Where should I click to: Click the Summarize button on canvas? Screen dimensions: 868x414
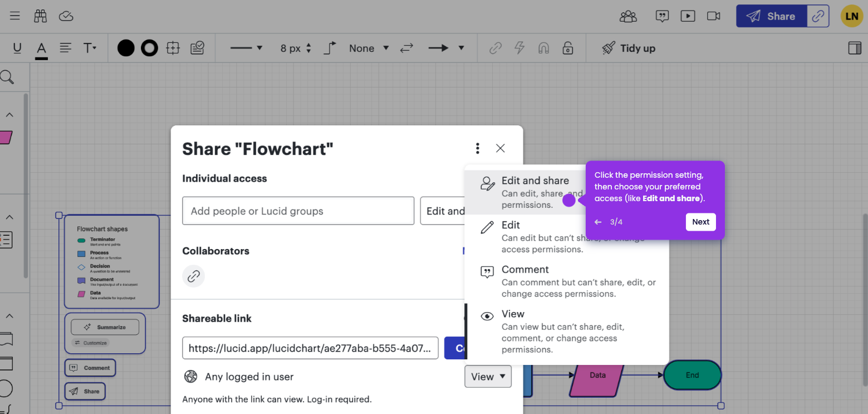(x=105, y=327)
